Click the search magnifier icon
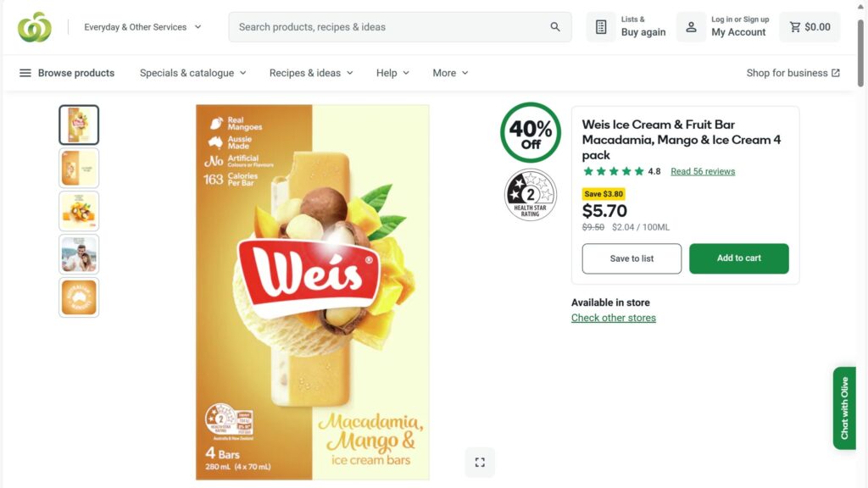The width and height of the screenshot is (868, 488). pos(555,27)
